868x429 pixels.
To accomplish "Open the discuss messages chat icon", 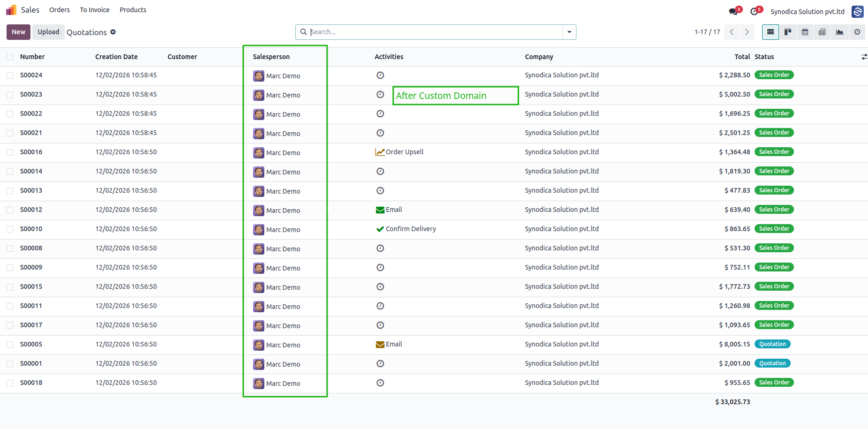I will coord(734,11).
